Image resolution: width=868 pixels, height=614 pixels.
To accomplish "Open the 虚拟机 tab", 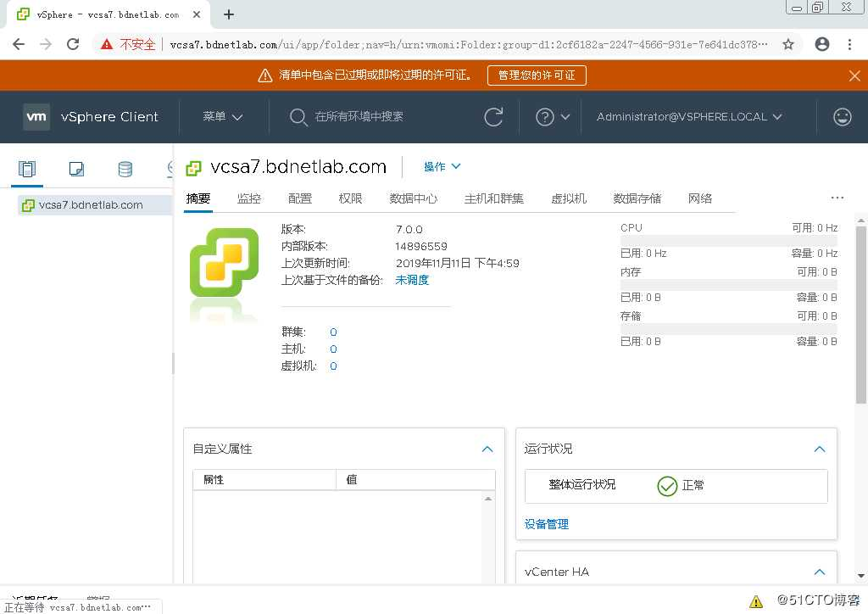I will pos(569,198).
